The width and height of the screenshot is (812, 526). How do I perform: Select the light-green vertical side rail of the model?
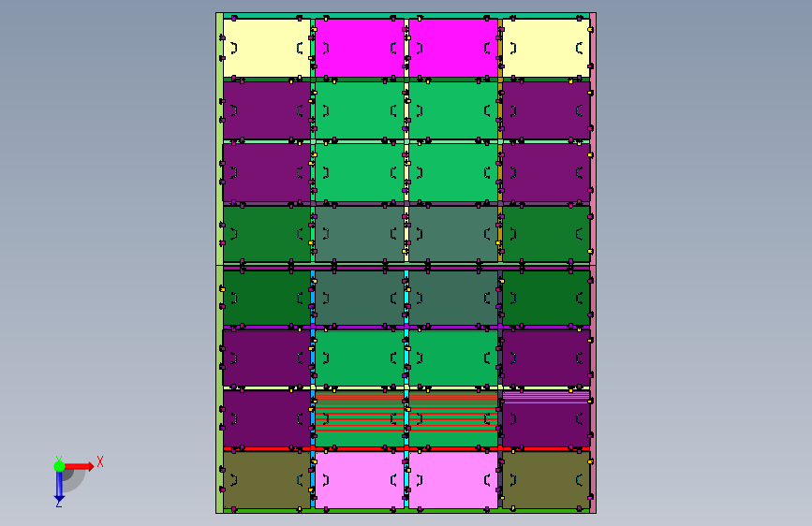click(219, 263)
